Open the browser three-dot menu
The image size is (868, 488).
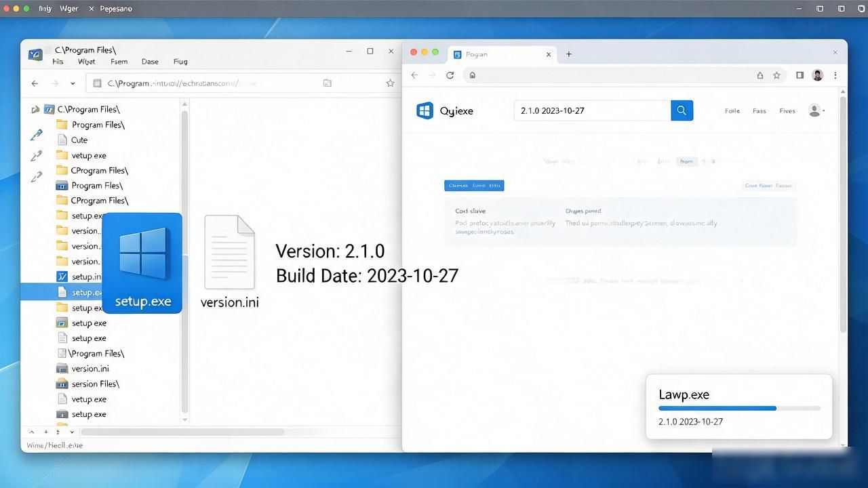coord(835,75)
